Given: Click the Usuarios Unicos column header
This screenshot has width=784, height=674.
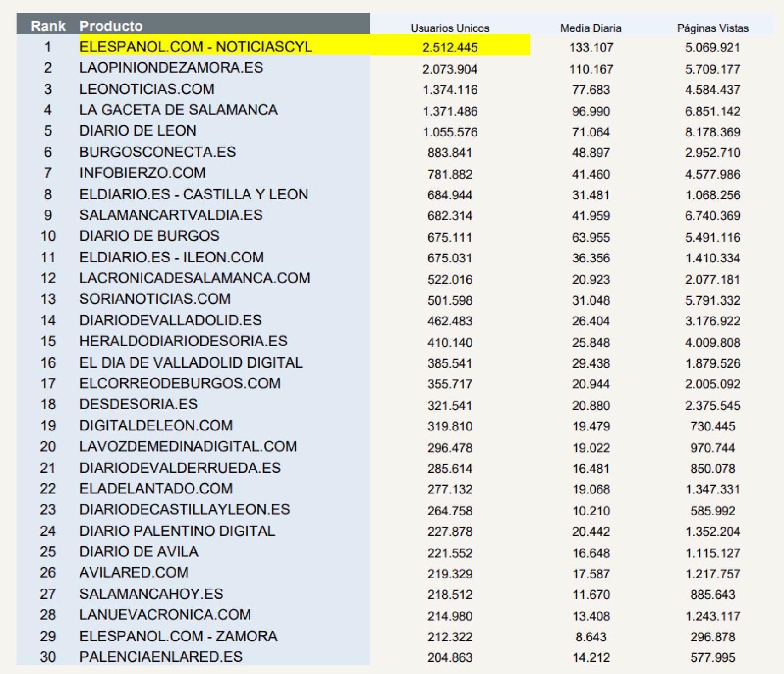Looking at the screenshot, I should [x=449, y=28].
